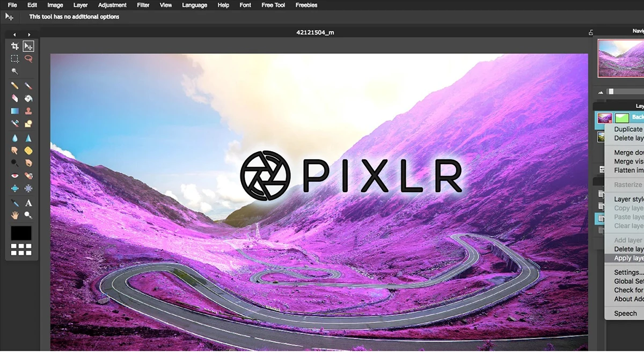
Task: Open the Adjustment menu
Action: 112,5
